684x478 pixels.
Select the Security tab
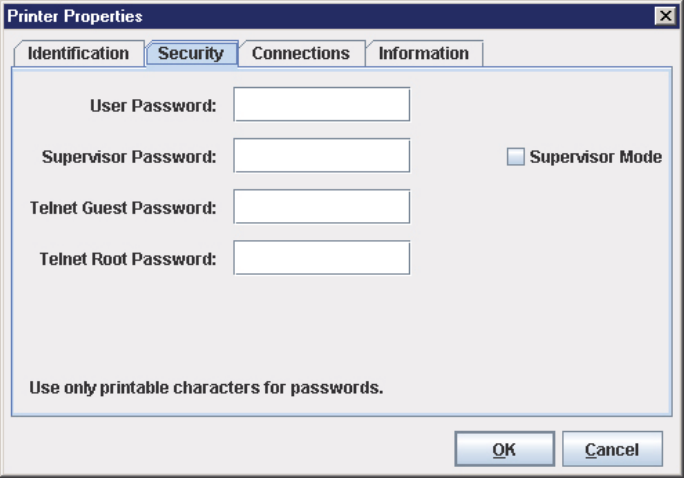(191, 54)
